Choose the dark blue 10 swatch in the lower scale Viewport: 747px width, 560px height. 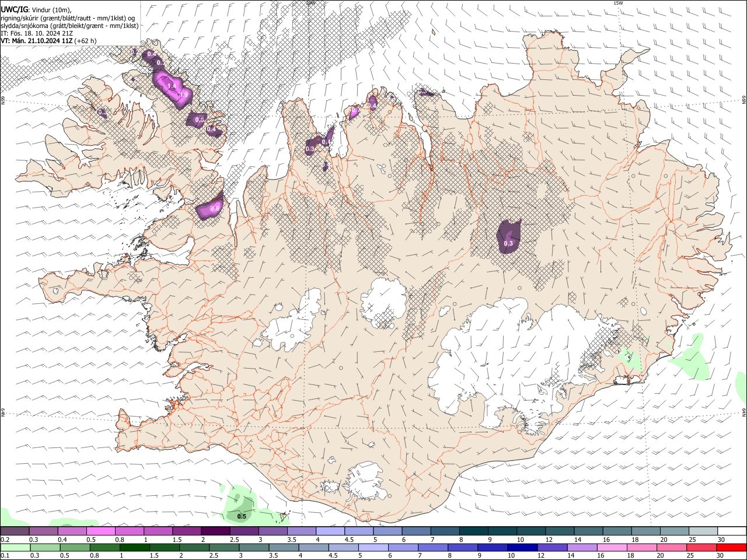522,548
